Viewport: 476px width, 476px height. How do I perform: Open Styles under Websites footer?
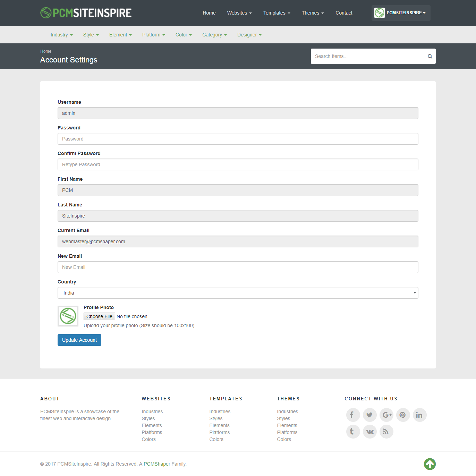pos(148,418)
